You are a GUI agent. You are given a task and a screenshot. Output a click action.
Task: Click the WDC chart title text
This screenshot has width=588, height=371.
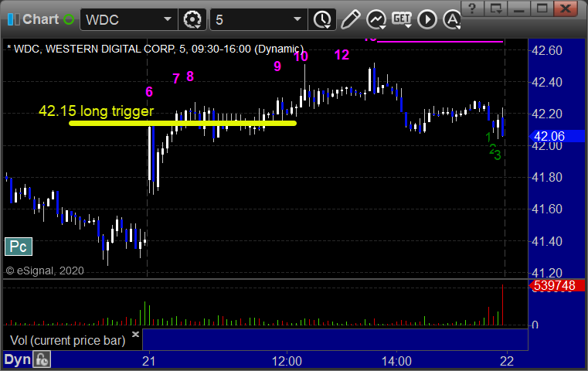[x=155, y=49]
